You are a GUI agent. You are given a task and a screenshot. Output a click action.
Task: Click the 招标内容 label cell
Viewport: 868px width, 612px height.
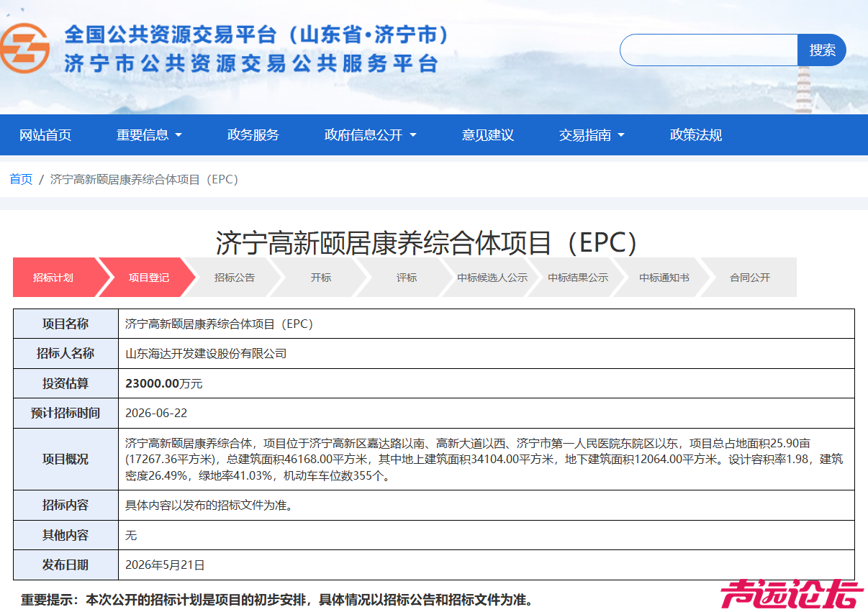[x=65, y=506]
